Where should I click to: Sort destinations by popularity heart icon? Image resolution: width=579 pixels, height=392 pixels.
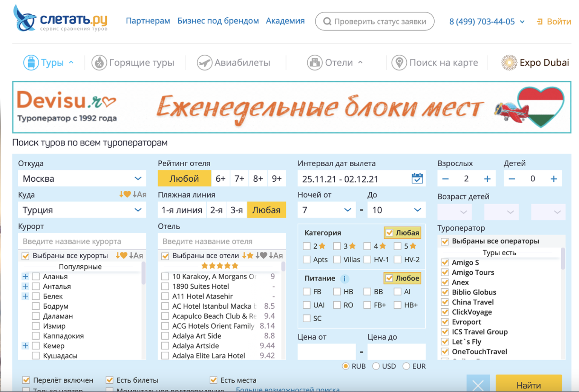coord(125,194)
